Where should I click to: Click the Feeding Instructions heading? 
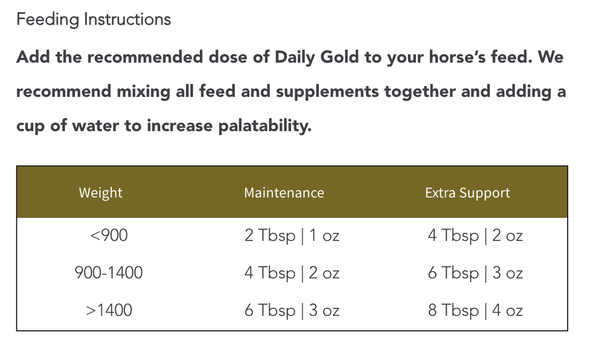click(x=94, y=20)
